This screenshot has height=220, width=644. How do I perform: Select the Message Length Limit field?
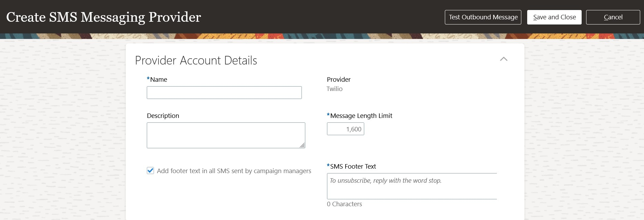pos(345,129)
